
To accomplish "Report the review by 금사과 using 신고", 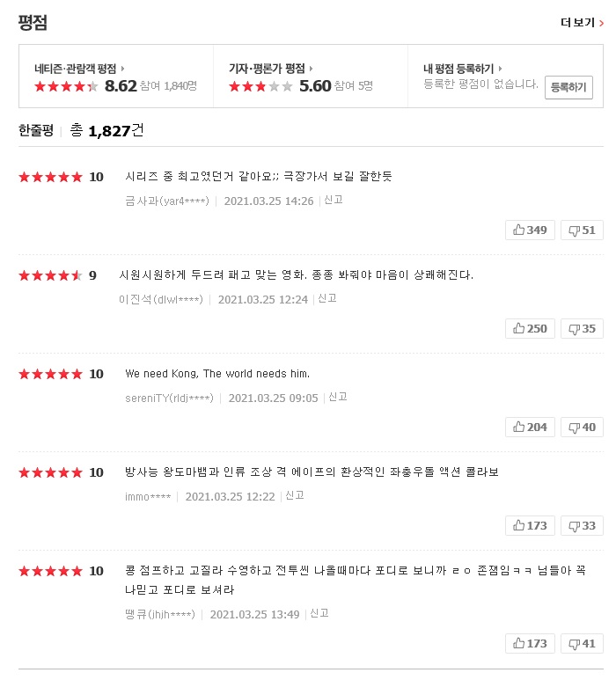I will click(x=334, y=200).
